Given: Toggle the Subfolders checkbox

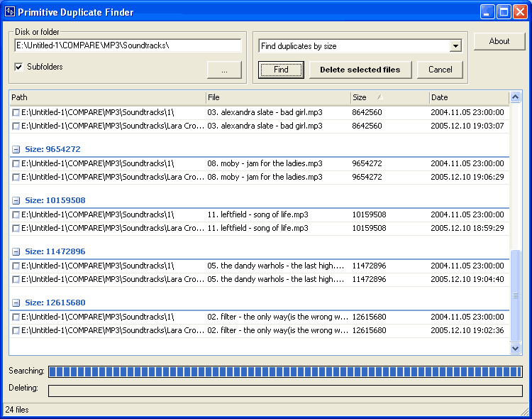Looking at the screenshot, I should pos(18,67).
